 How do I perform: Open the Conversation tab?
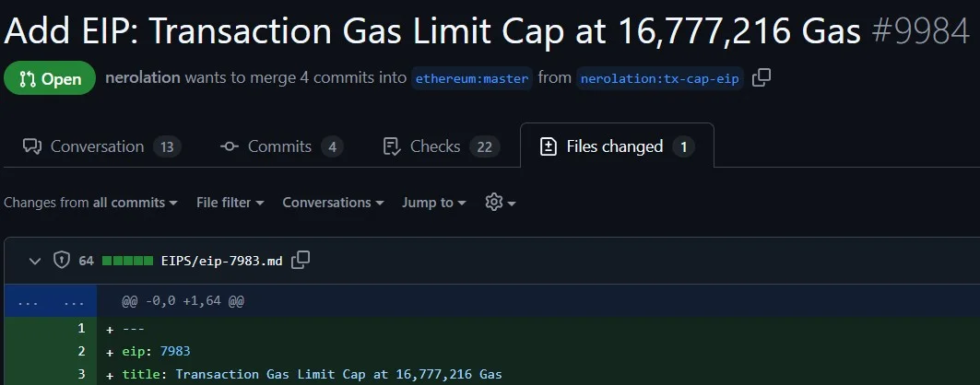click(x=102, y=146)
